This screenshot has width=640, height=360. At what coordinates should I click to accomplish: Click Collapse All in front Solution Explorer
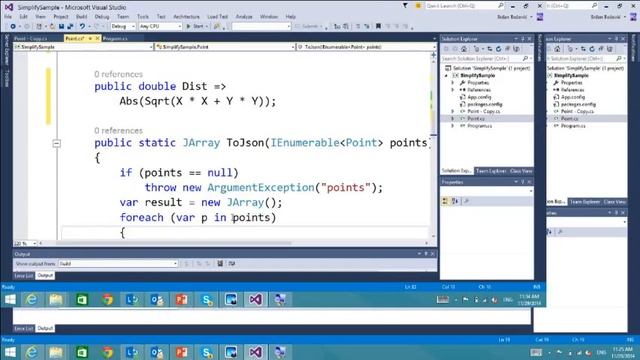pos(507,49)
